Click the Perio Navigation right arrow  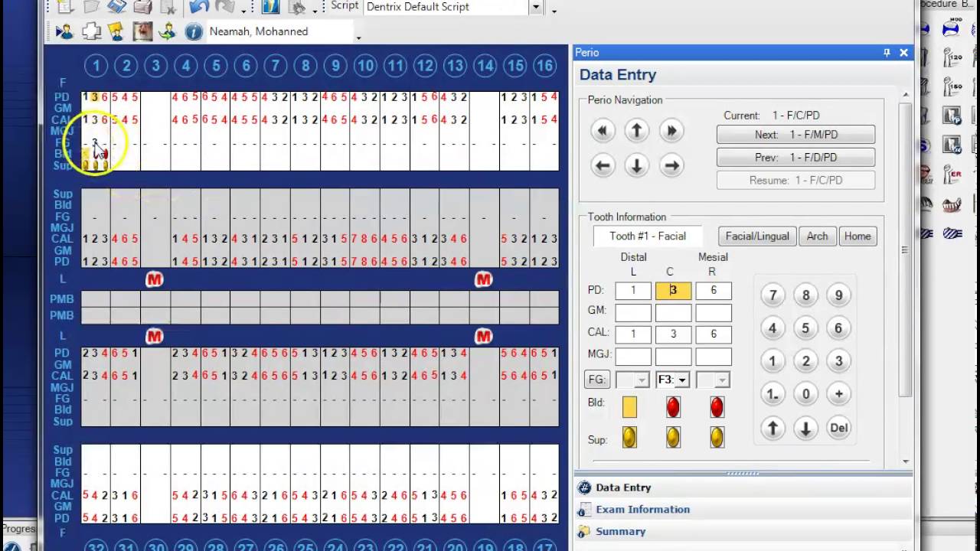pyautogui.click(x=671, y=165)
